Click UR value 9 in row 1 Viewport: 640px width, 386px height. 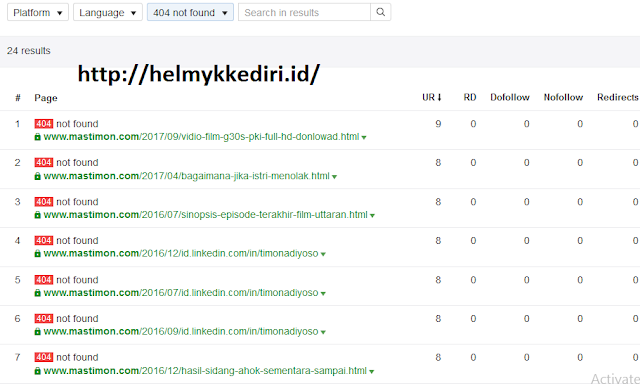[438, 124]
